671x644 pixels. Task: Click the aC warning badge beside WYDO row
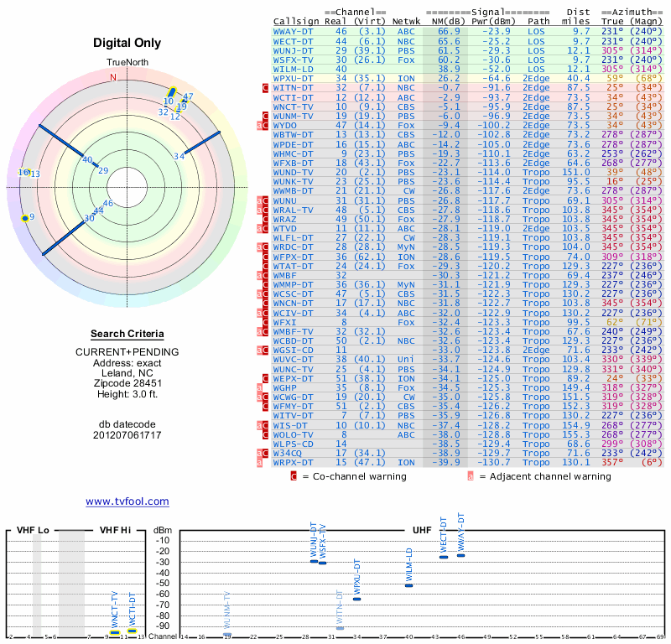coord(263,126)
